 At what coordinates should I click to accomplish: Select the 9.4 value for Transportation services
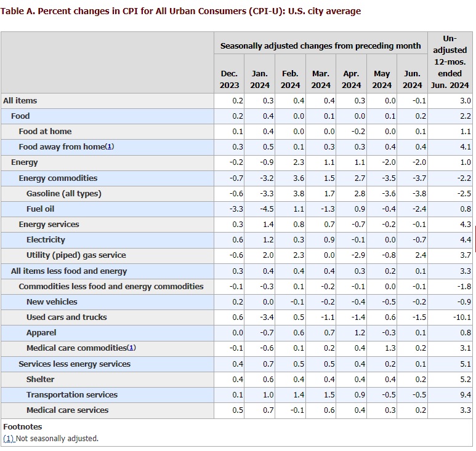[465, 395]
